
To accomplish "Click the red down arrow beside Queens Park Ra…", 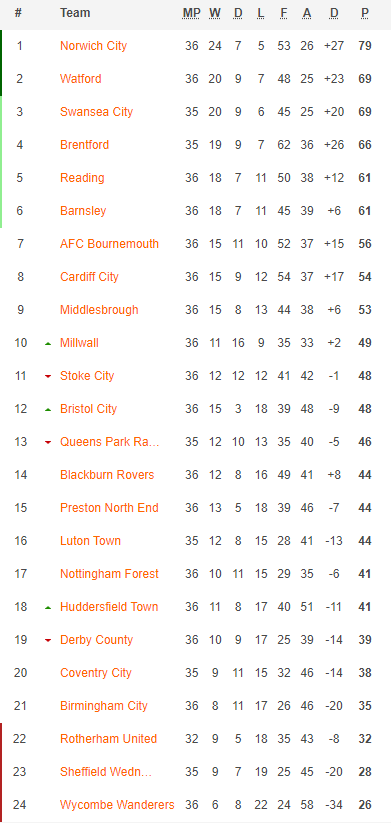I will click(48, 442).
